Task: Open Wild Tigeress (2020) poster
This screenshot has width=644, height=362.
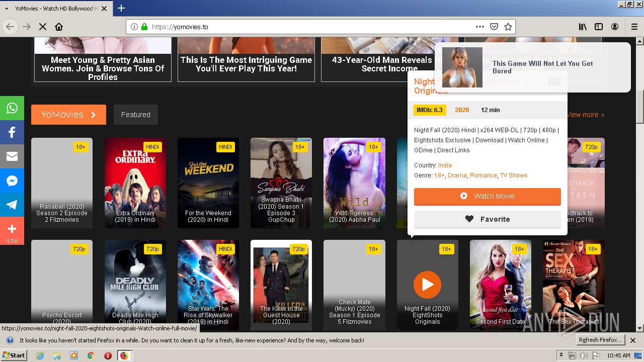Action: pos(354,183)
